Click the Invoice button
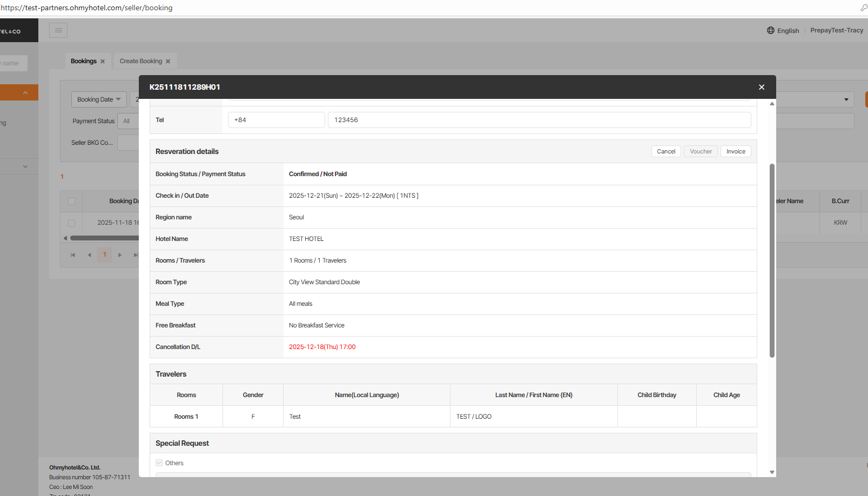The width and height of the screenshot is (868, 496). [735, 151]
